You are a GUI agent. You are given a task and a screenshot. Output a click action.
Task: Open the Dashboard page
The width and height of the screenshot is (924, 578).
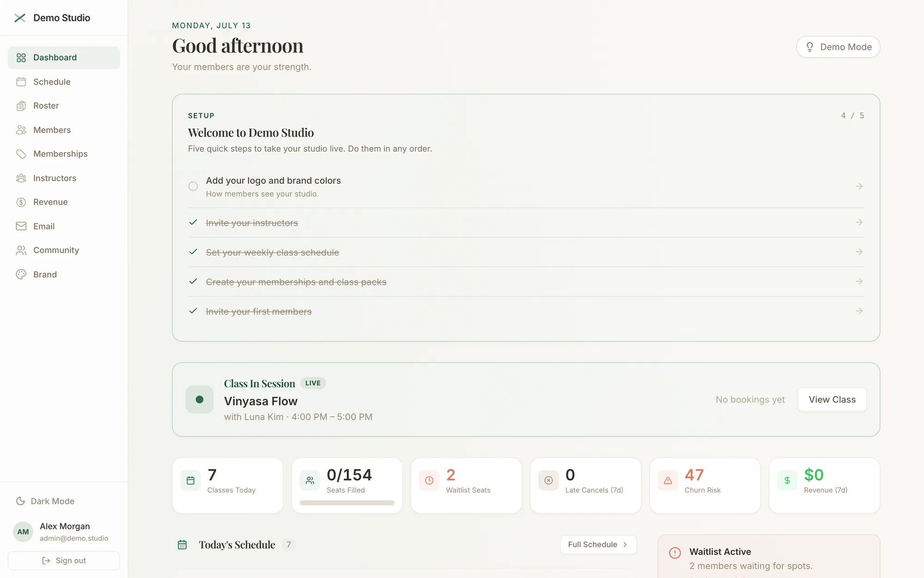pyautogui.click(x=64, y=58)
